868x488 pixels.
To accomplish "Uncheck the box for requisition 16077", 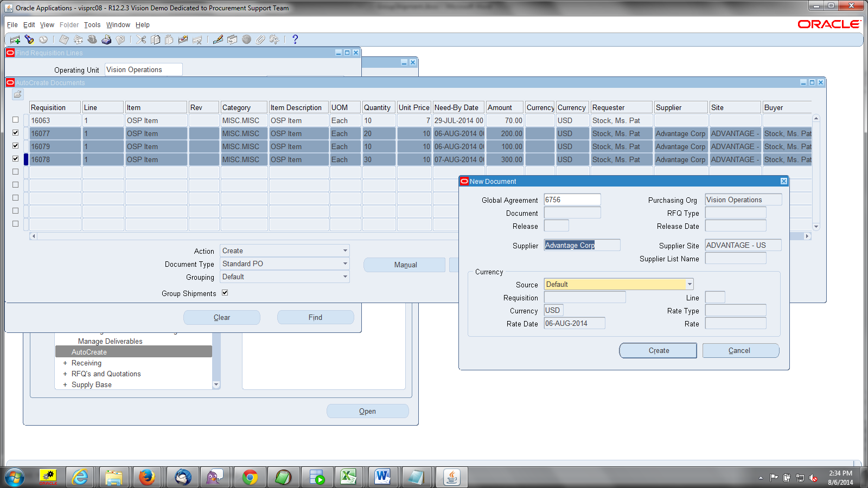I will tap(15, 133).
